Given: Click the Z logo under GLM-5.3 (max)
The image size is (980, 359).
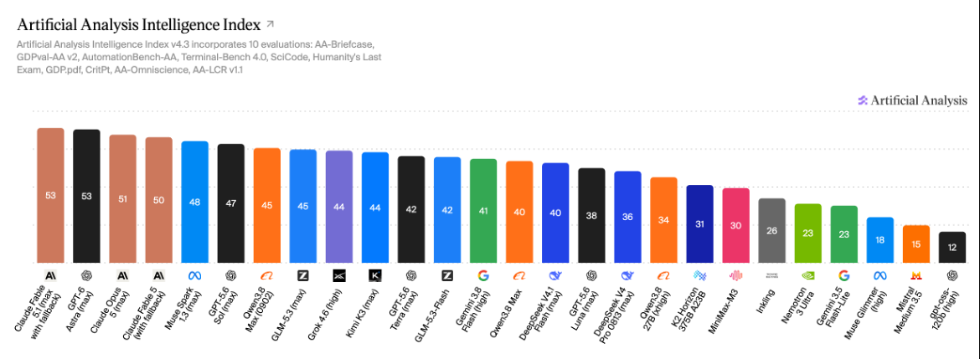Looking at the screenshot, I should [x=303, y=274].
